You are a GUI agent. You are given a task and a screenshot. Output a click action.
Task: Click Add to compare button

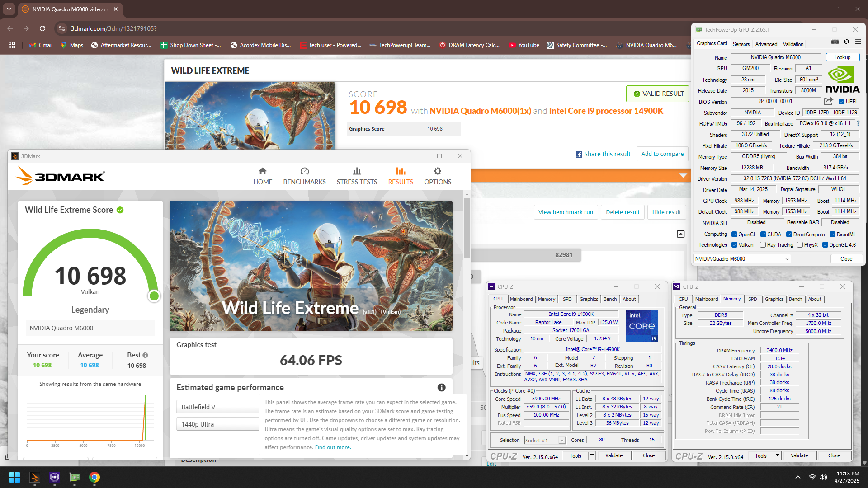coord(662,154)
